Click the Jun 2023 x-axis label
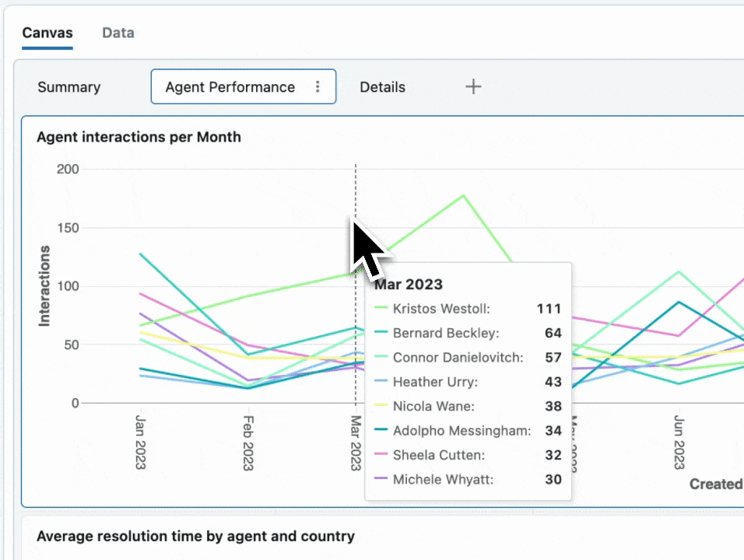This screenshot has height=560, width=744. click(x=679, y=443)
